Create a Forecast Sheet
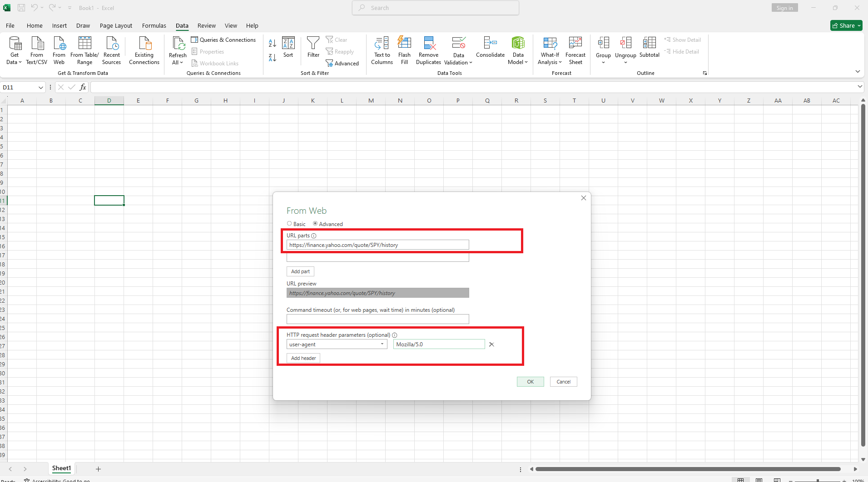 coord(575,50)
